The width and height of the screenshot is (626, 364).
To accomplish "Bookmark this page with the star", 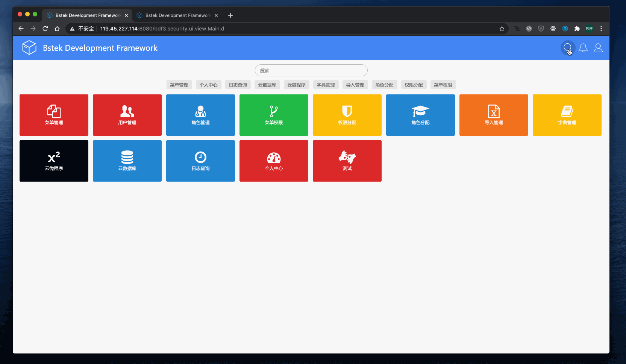I will 502,29.
